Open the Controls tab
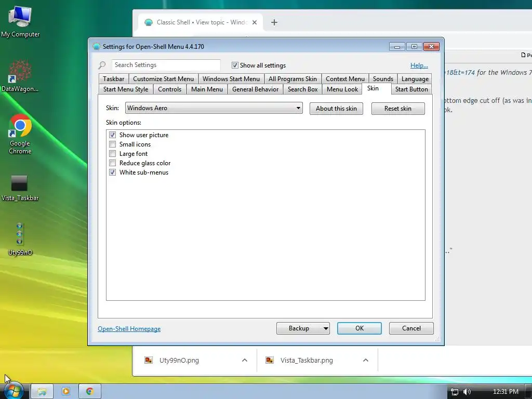Screen dimensions: 532x399 (x=170, y=89)
